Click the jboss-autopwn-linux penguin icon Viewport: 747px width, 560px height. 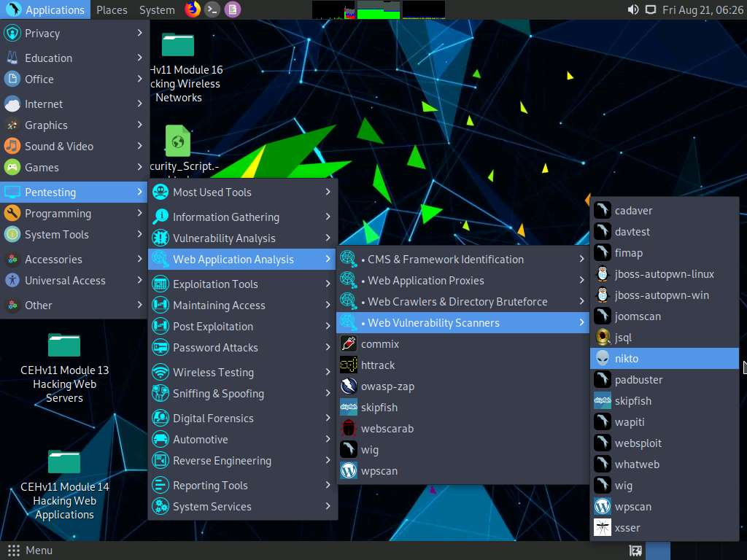point(602,274)
